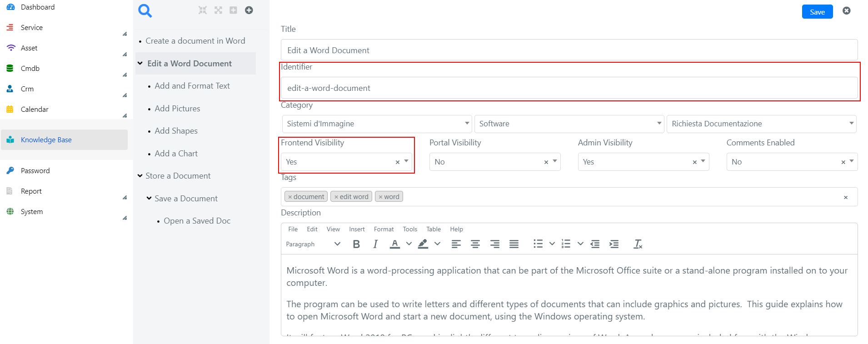
Task: Clear the Portal Visibility selection
Action: point(546,162)
